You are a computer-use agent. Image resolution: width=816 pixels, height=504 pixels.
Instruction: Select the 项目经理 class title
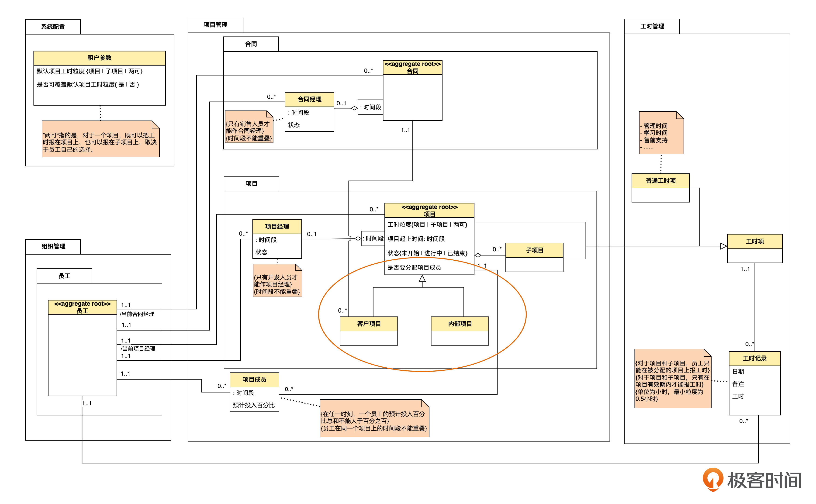(277, 227)
